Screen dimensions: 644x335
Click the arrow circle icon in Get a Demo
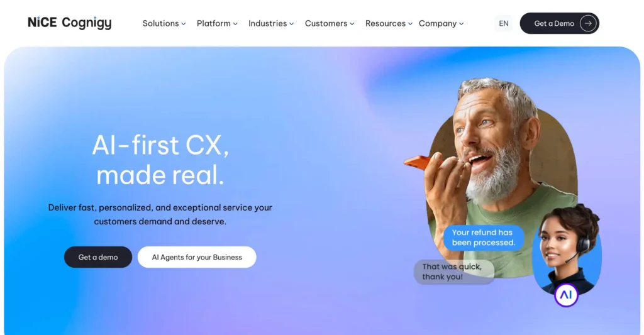[x=588, y=23]
